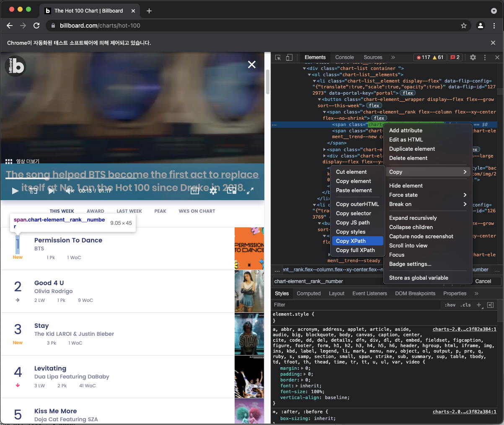Select Copy outerHTML
This screenshot has width=504, height=425.
tap(357, 204)
